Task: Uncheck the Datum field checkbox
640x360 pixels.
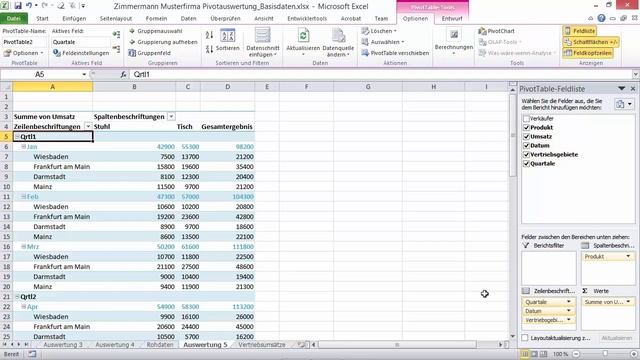Action: [526, 145]
